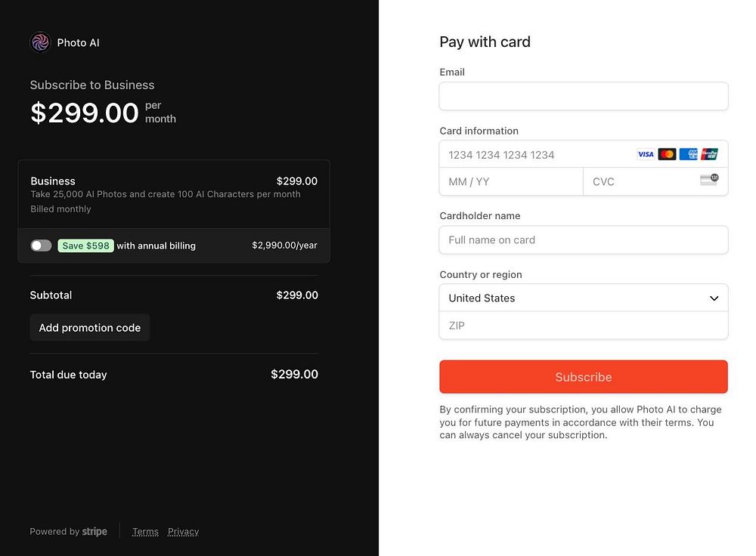
Task: Enable the annual billing toggle
Action: coord(41,246)
